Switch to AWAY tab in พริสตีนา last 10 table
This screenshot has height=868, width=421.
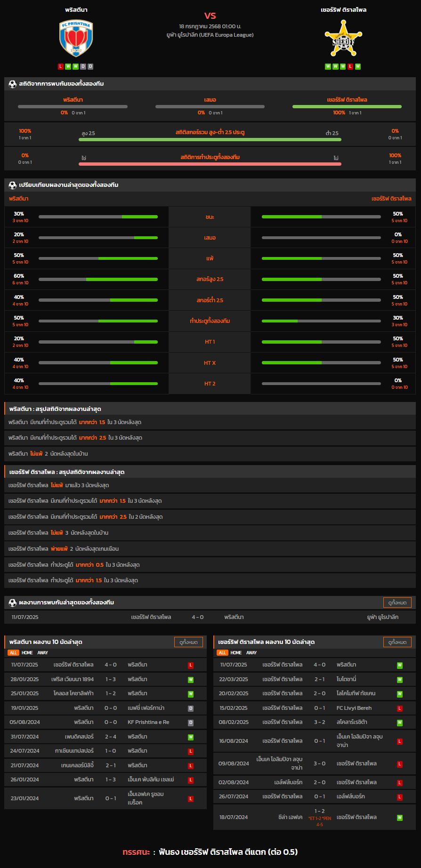[x=43, y=653]
